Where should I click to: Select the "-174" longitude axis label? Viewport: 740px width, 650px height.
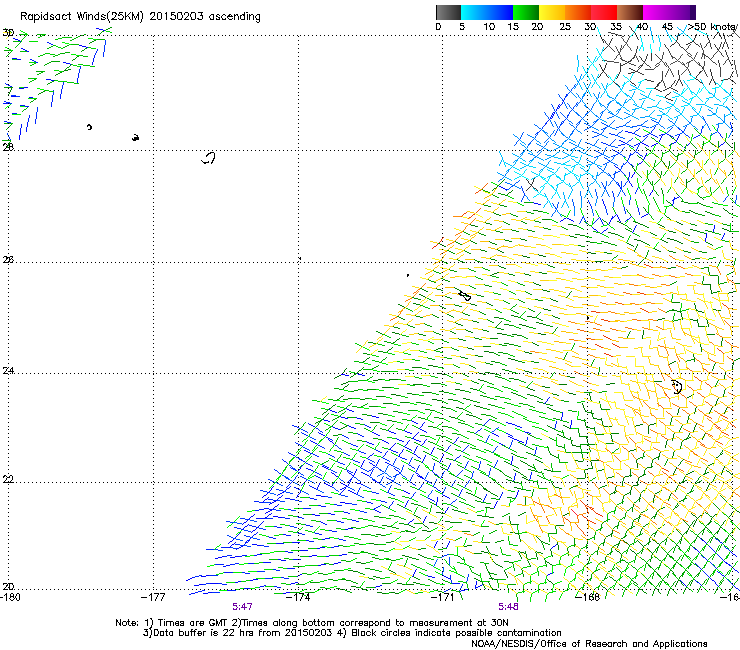point(298,597)
